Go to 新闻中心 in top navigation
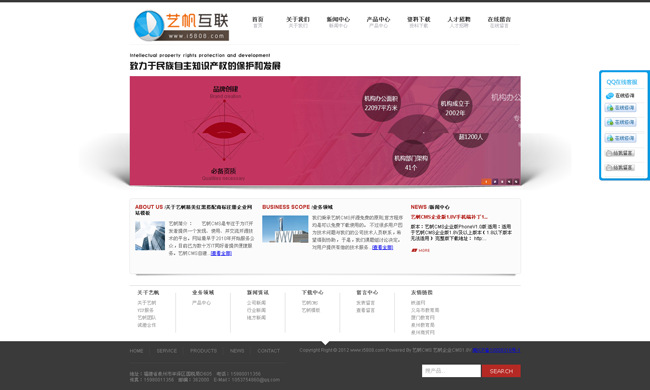Screen dimensions: 650x390 [338, 22]
